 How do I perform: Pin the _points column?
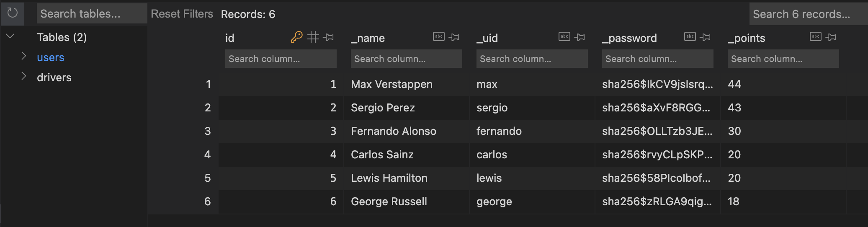(831, 37)
